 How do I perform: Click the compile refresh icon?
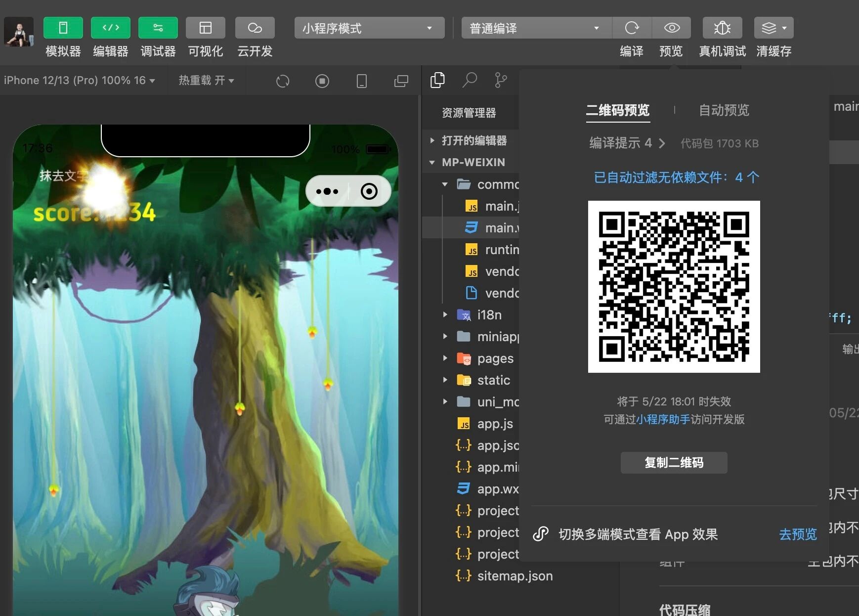[x=632, y=28]
